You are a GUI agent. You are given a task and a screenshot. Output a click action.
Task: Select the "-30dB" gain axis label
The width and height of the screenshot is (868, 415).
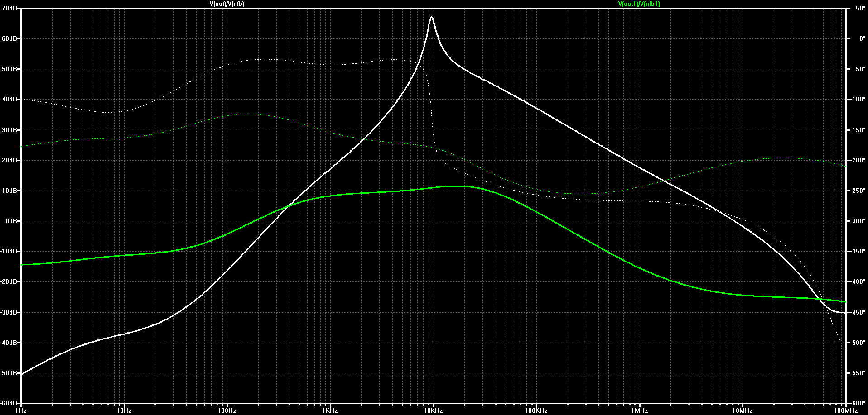pyautogui.click(x=9, y=312)
